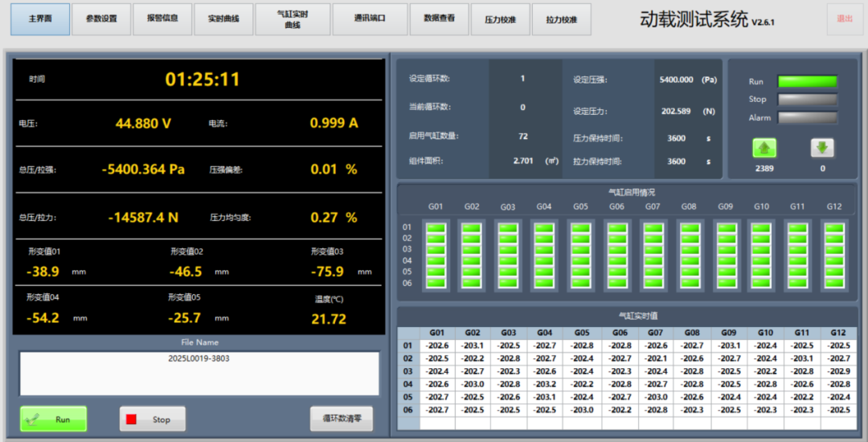
Task: Switch to the 报警信息 tab
Action: (x=162, y=19)
